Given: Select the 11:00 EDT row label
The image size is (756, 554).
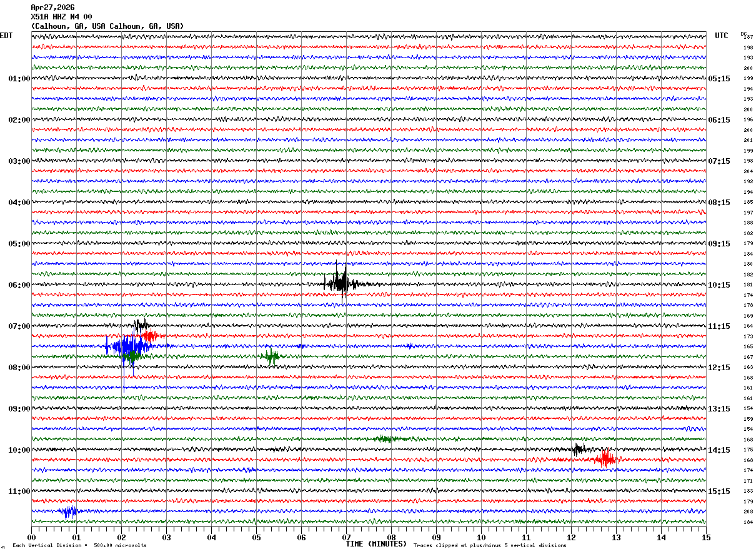Looking at the screenshot, I should pos(19,491).
